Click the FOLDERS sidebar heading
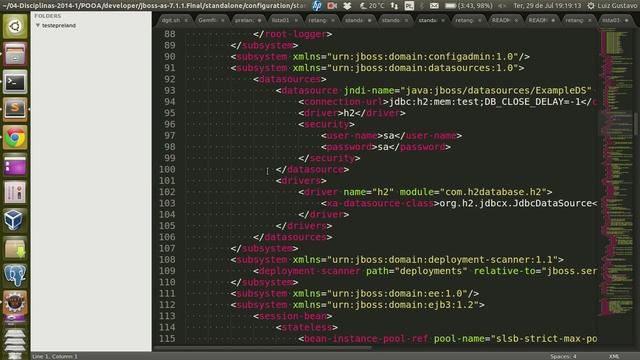Viewport: 640px width, 360px height. click(48, 16)
